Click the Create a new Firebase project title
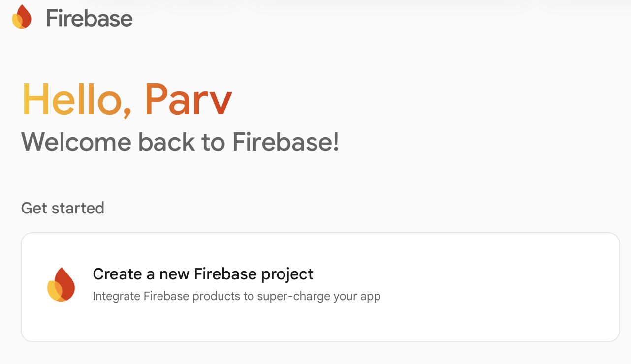Image resolution: width=631 pixels, height=364 pixels. 203,274
